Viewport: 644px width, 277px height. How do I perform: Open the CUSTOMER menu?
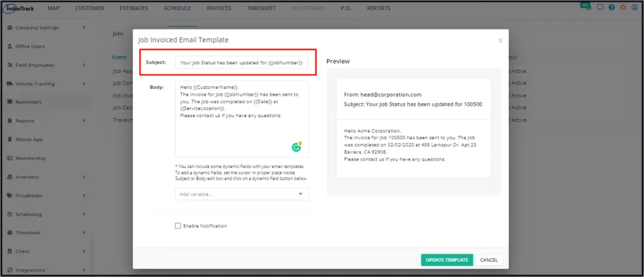click(89, 8)
